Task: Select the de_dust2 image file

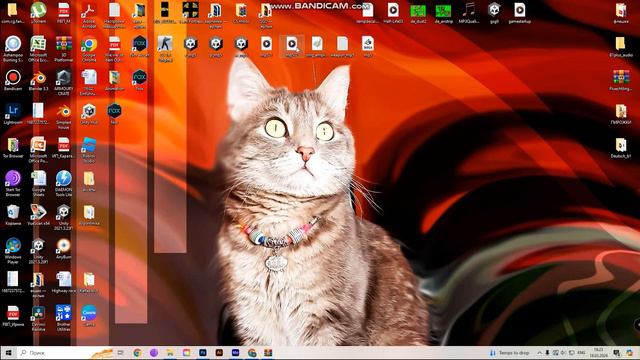Action: click(x=418, y=13)
